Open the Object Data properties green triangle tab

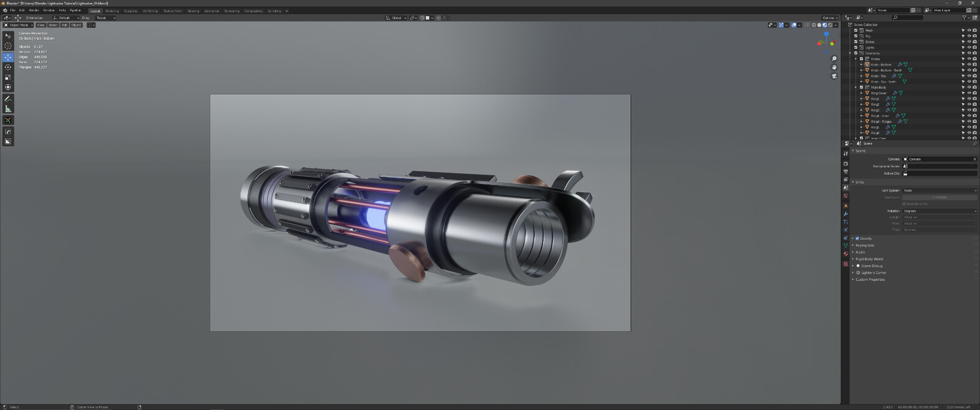[845, 245]
